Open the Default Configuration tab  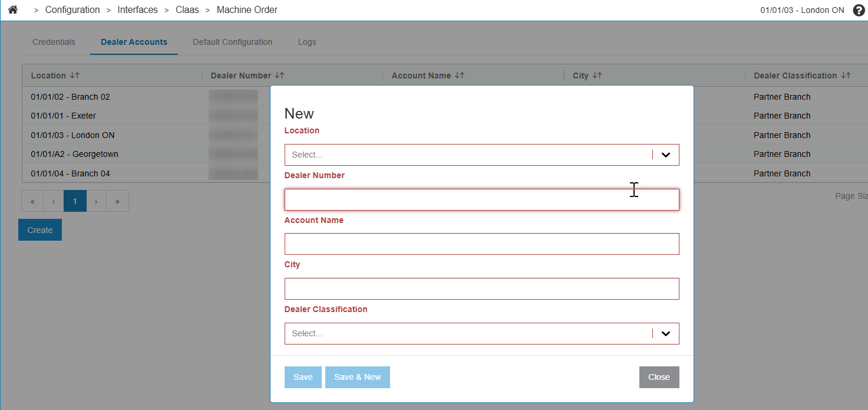(232, 42)
